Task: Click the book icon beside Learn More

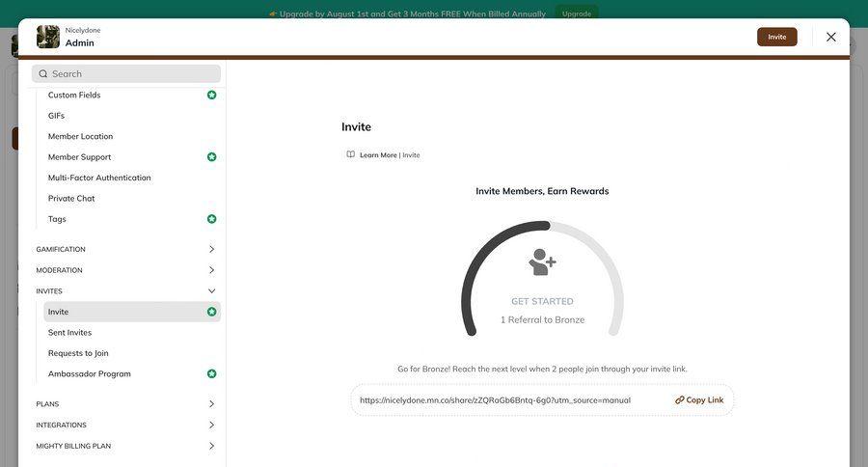Action: pos(350,154)
